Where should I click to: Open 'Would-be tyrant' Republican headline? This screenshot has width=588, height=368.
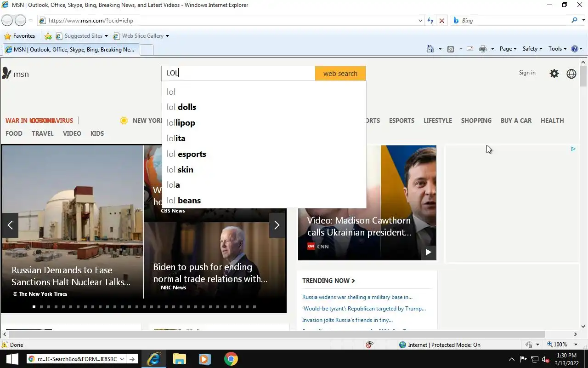364,309
